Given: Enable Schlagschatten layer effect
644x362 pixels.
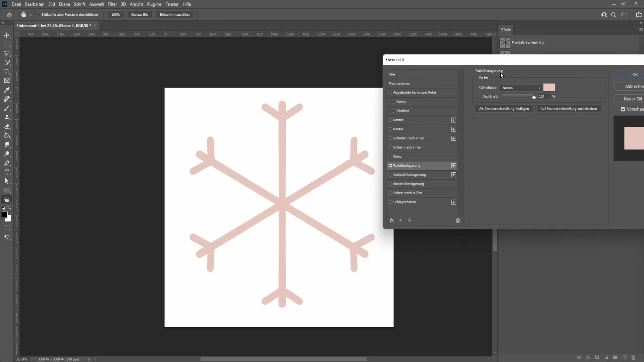Looking at the screenshot, I should [x=390, y=202].
